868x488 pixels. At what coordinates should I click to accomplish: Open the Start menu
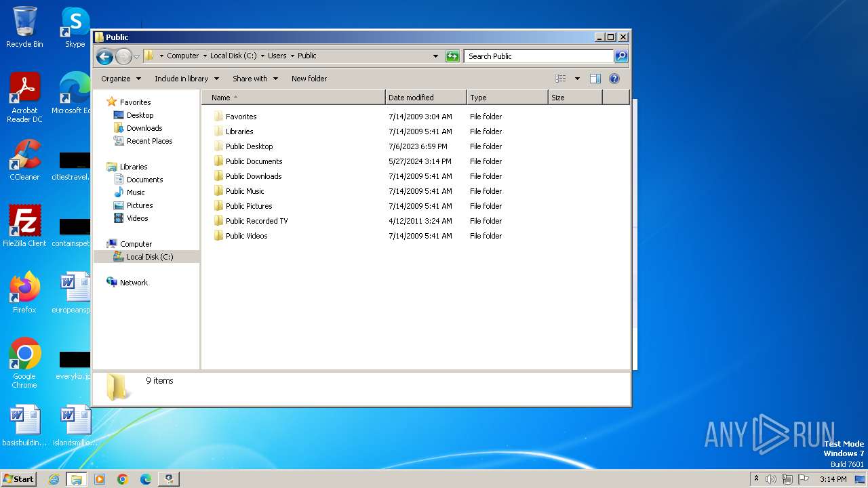tap(19, 479)
